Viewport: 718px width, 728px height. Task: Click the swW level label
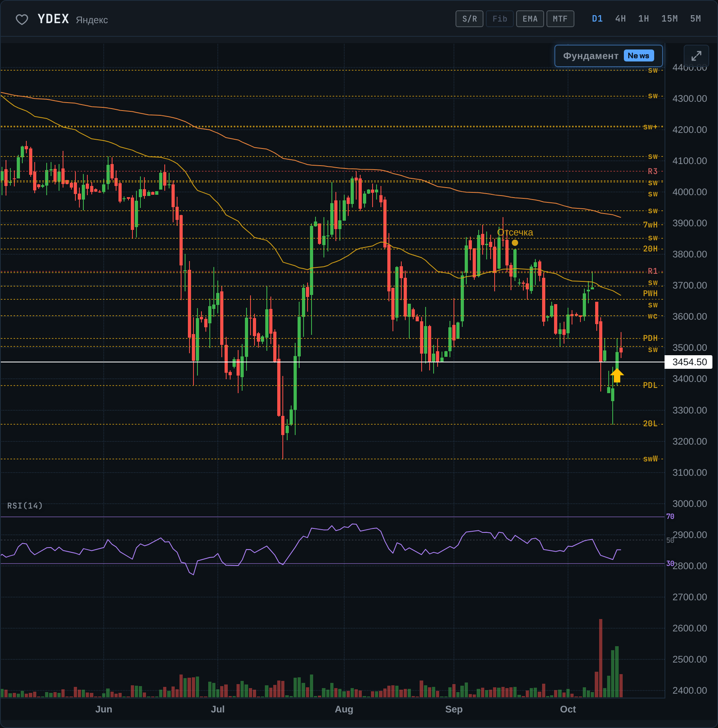(650, 459)
